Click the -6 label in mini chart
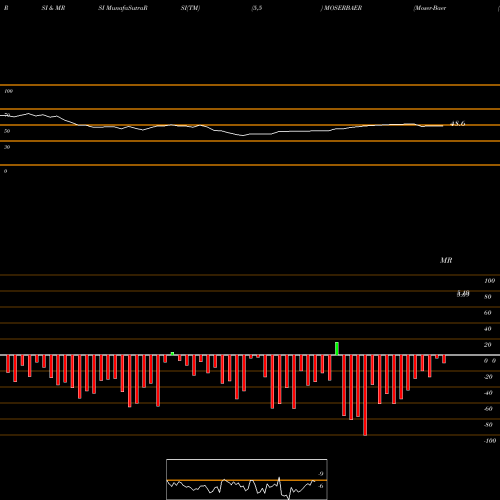The width and height of the screenshot is (500, 500). pos(320,486)
